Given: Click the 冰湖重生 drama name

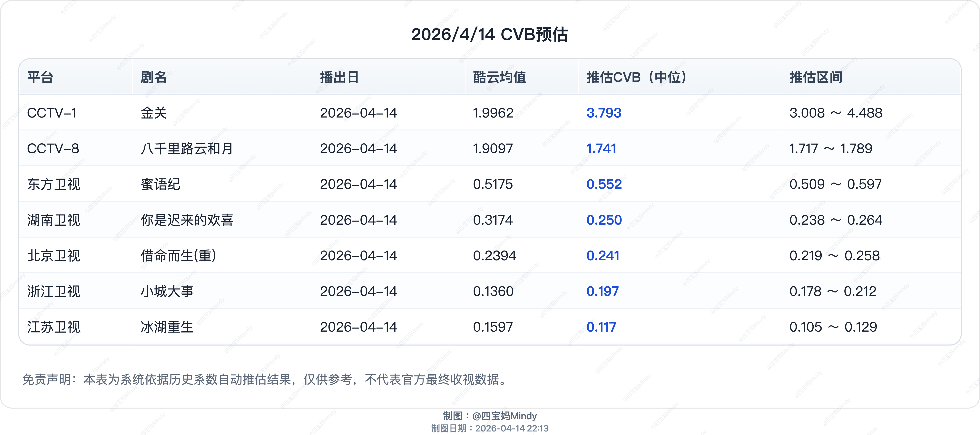Looking at the screenshot, I should 167,327.
